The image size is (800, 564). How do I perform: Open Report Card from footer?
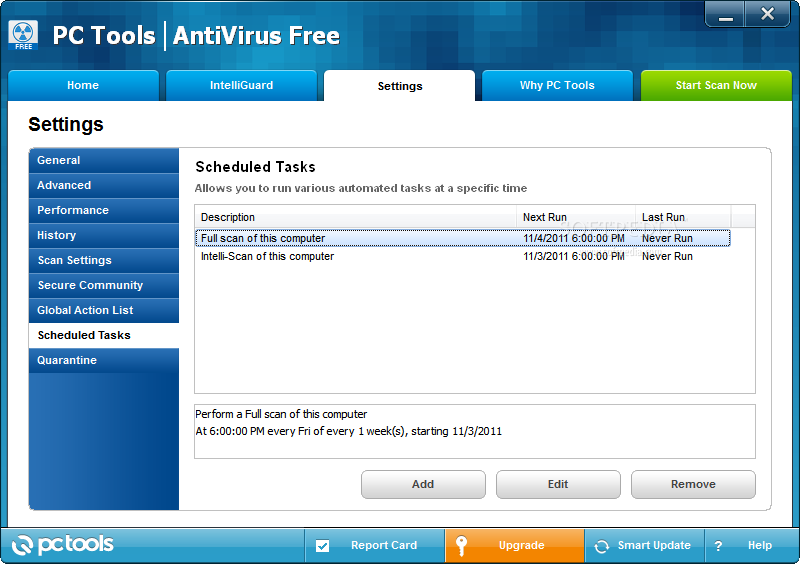[375, 545]
